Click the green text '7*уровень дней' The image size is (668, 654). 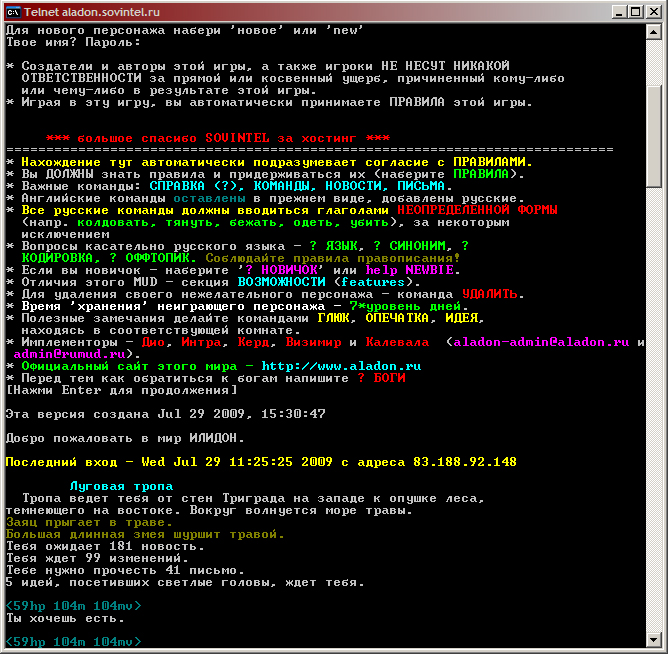(405, 306)
